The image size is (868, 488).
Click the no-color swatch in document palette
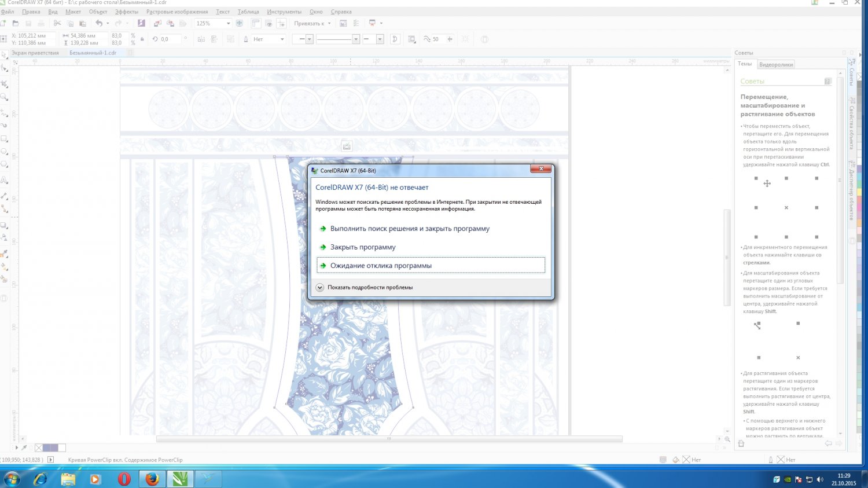pyautogui.click(x=39, y=447)
